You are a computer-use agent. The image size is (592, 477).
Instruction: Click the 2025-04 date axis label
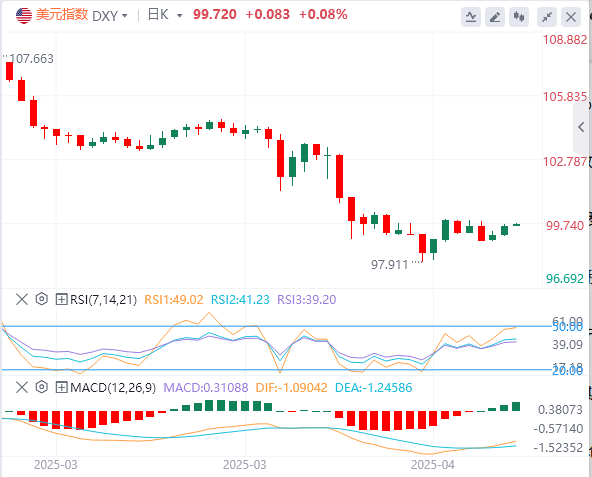click(433, 465)
